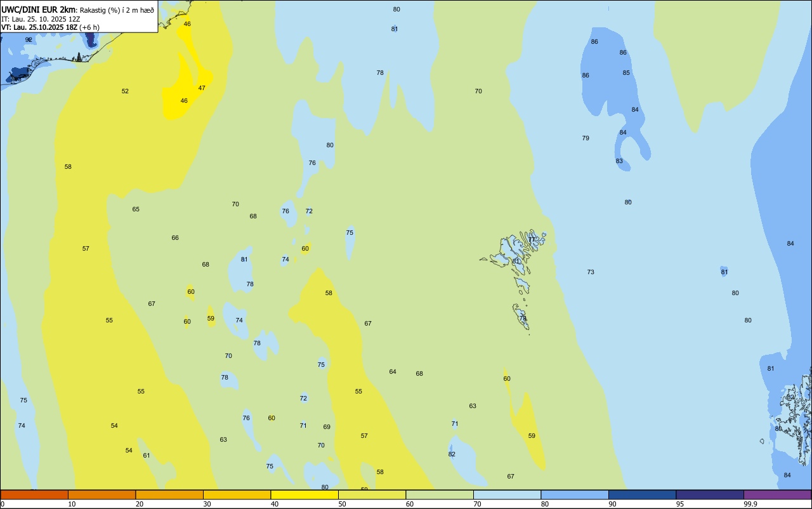
Task: Select the humidity value 83
Action: 619,161
